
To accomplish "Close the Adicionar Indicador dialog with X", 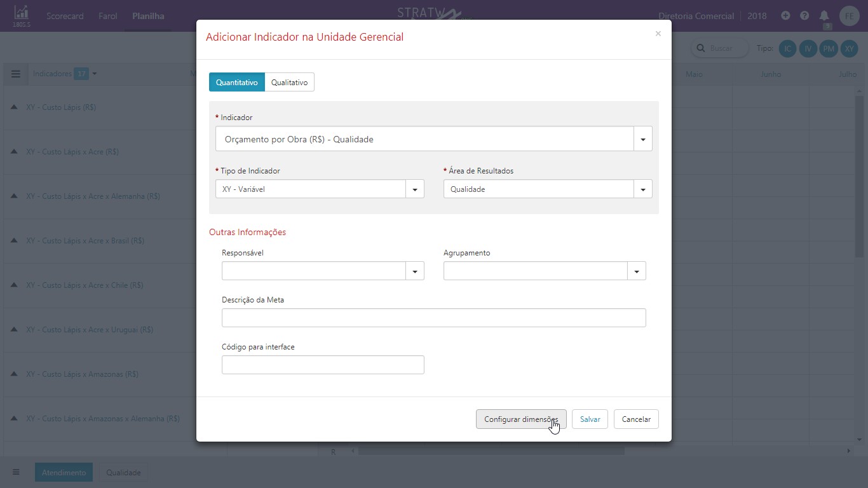I will click(x=658, y=34).
